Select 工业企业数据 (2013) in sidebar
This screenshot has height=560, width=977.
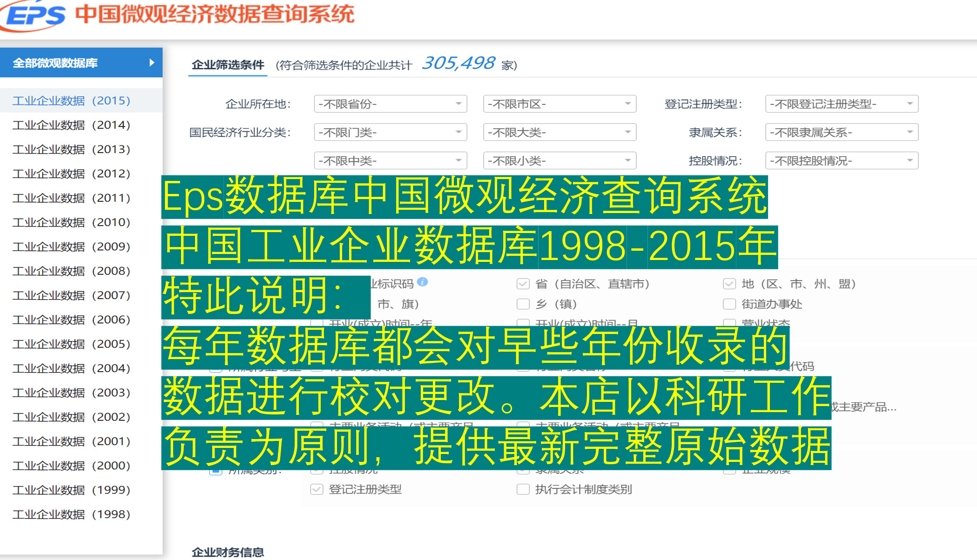point(71,149)
